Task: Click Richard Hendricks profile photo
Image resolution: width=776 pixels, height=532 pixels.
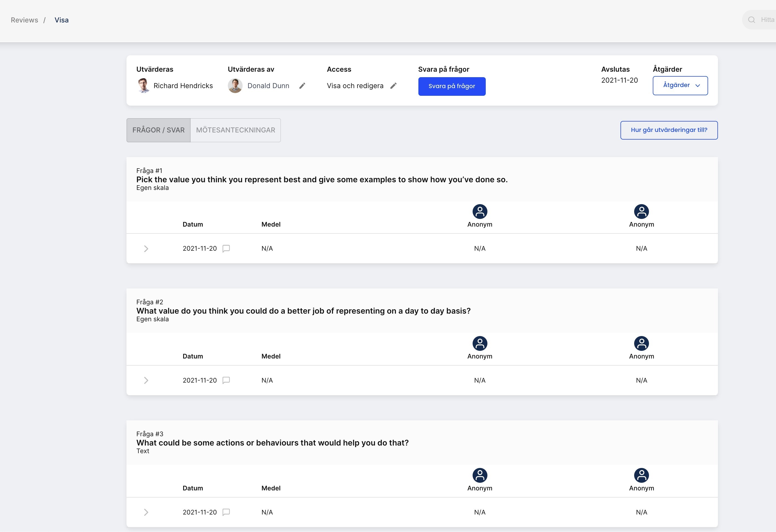Action: [x=143, y=85]
